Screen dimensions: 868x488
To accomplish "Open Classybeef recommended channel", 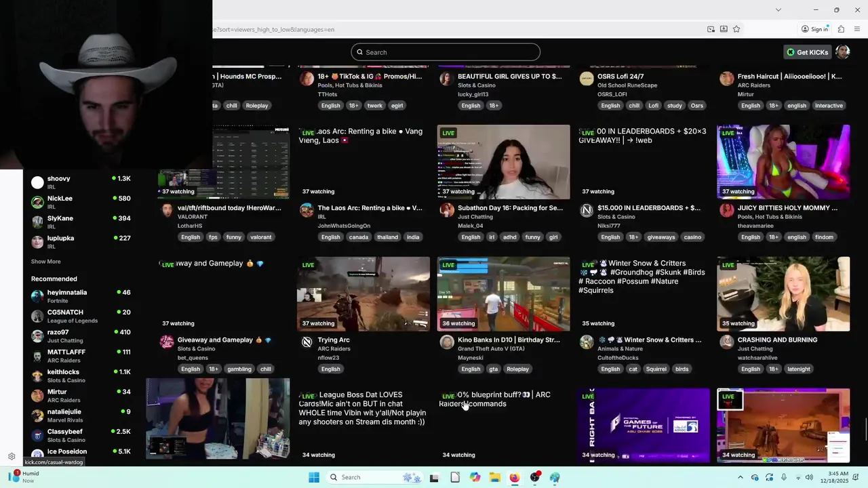I will 81,435.
